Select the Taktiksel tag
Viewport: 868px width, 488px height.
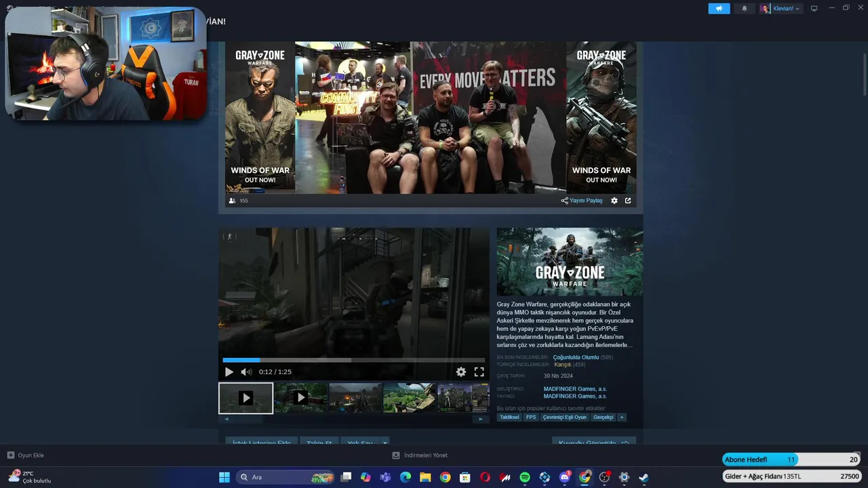[x=509, y=418]
